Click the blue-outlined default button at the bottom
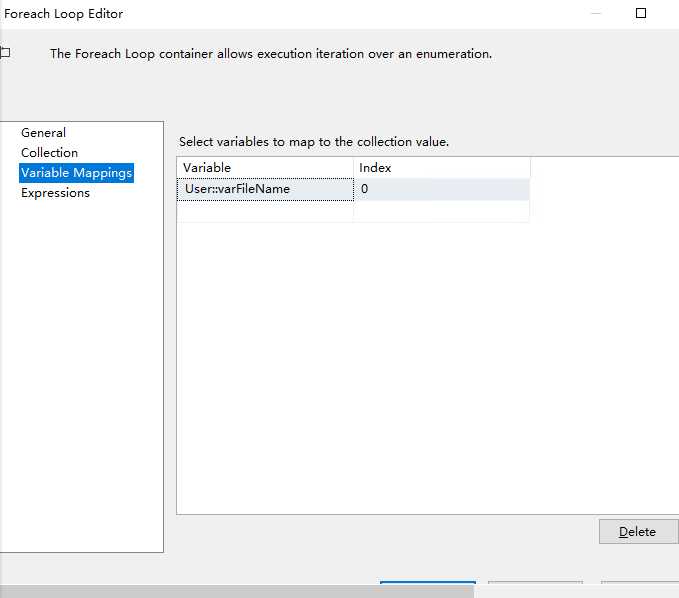 427,590
